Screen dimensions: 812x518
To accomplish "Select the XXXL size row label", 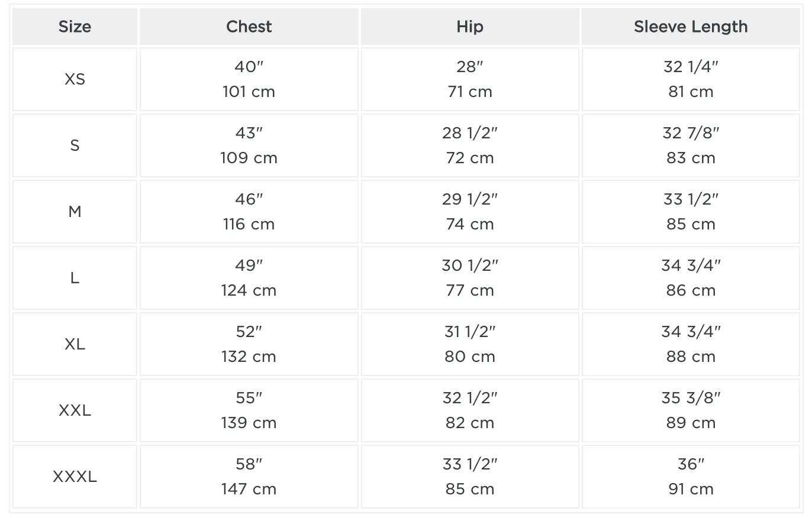I will pyautogui.click(x=75, y=477).
